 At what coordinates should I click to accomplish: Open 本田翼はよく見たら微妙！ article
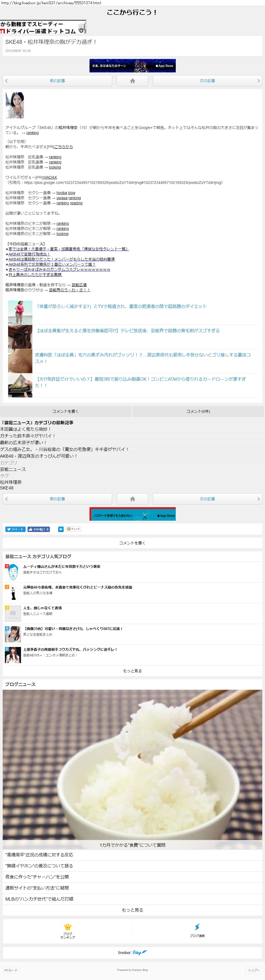tap(26, 429)
